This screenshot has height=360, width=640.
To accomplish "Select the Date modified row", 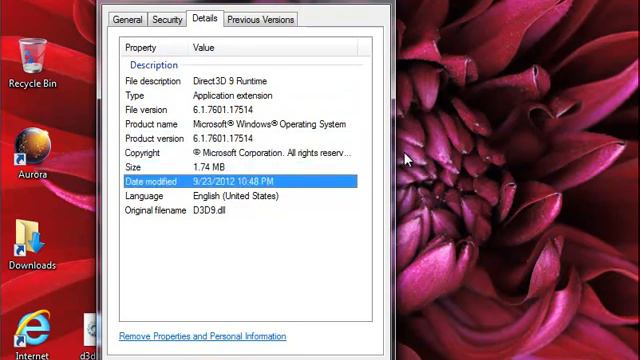I will click(x=240, y=181).
